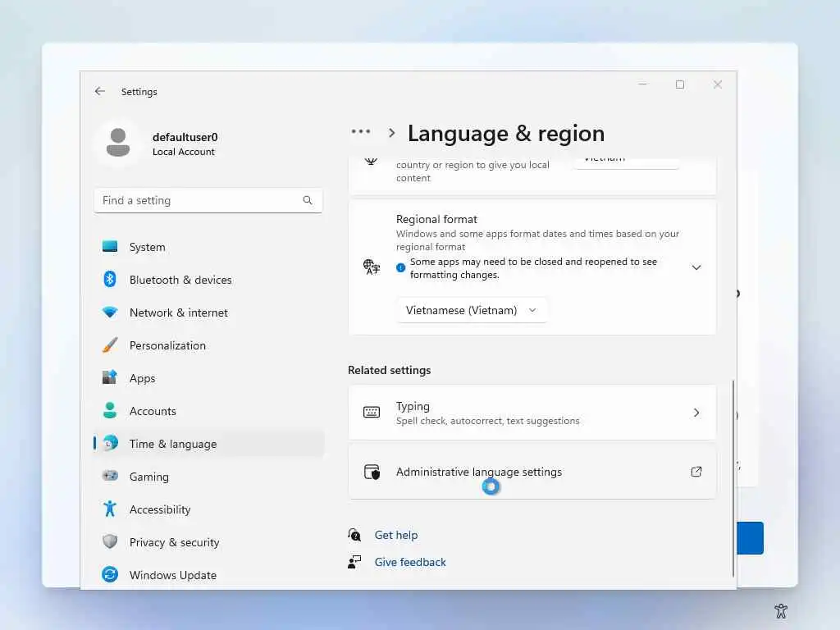
Task: Click the Gaming controller icon
Action: 110,476
